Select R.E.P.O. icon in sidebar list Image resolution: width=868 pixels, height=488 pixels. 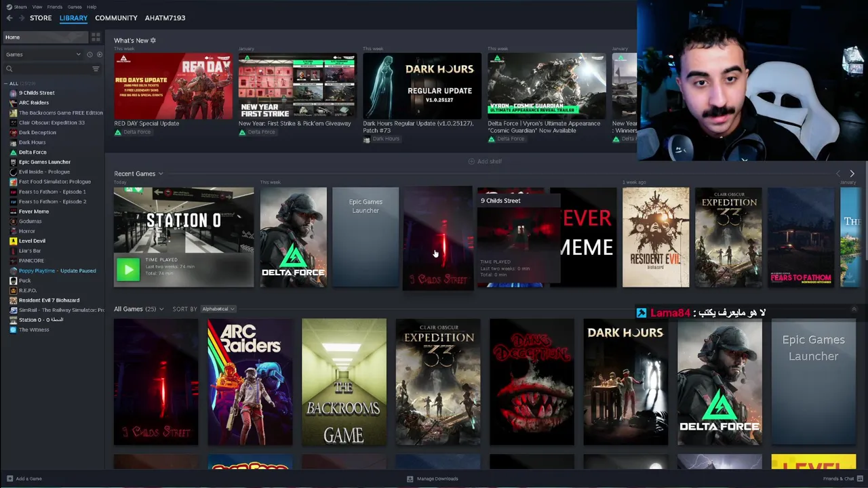[14, 290]
